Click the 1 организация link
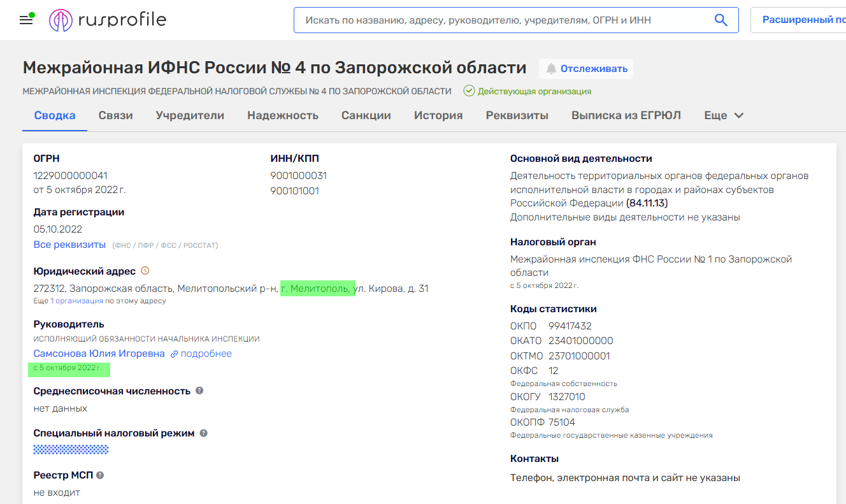 click(x=76, y=301)
